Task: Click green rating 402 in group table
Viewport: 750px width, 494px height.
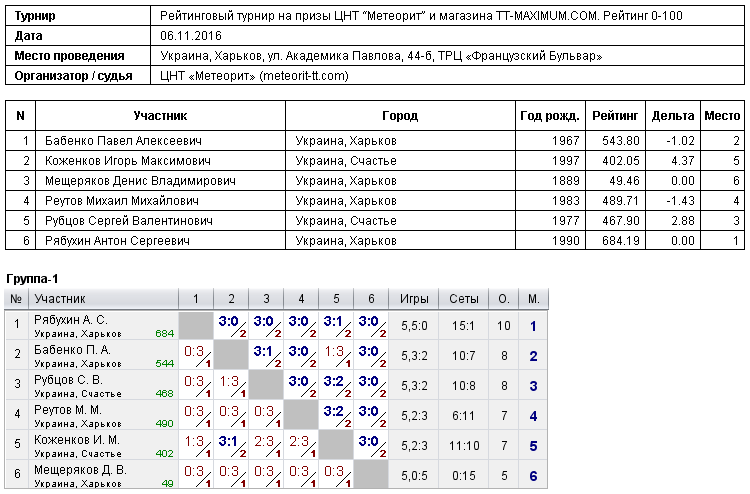Action: (x=165, y=453)
